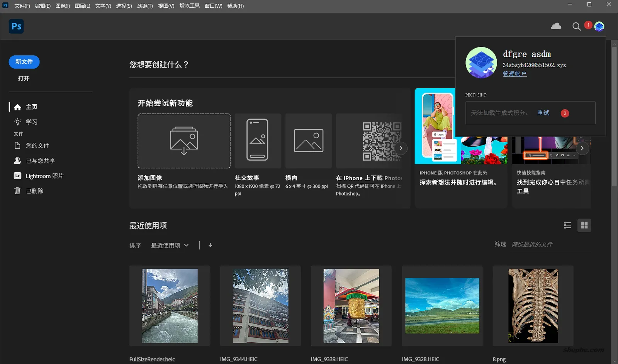Click the account avatar icon

599,26
